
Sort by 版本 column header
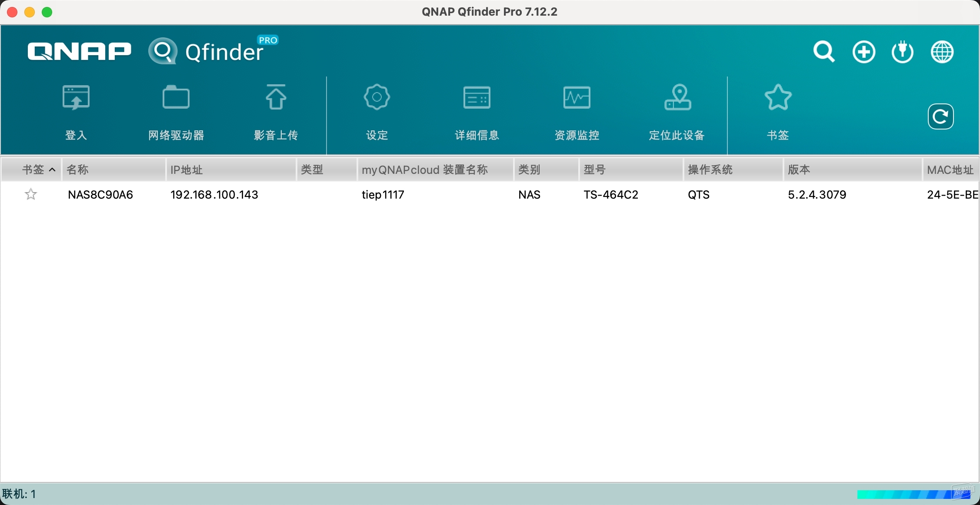[x=853, y=169]
